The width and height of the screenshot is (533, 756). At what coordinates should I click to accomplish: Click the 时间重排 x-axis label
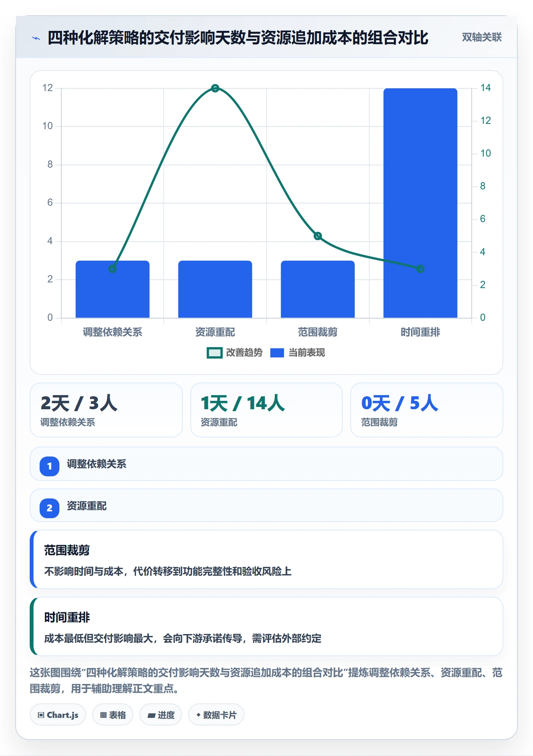pos(420,332)
